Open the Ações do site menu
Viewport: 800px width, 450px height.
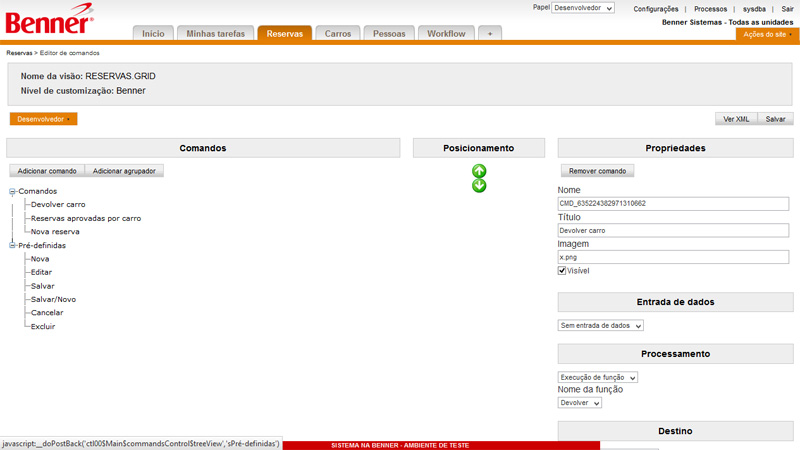767,34
